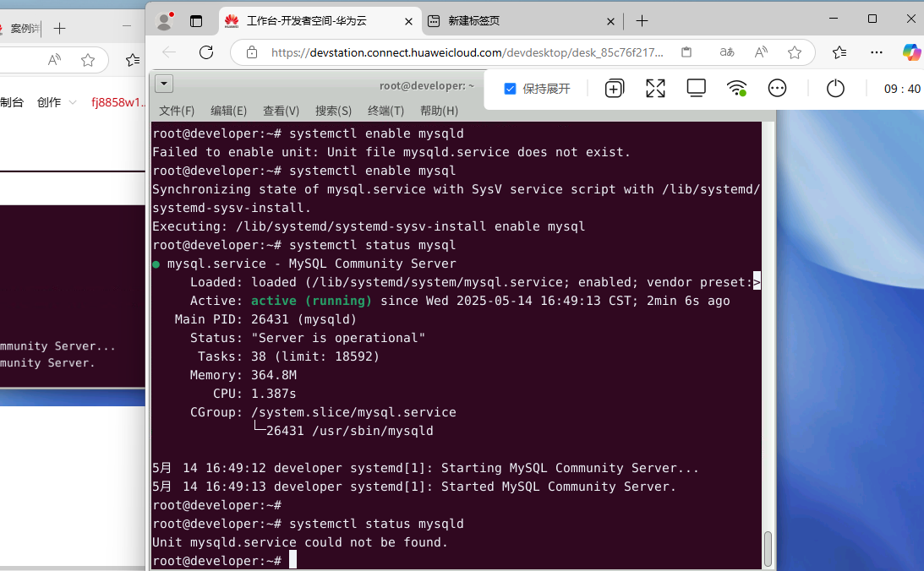Click 'Tasks: 38 (limit: 18592)' line
The image size is (924, 571).
click(x=288, y=356)
